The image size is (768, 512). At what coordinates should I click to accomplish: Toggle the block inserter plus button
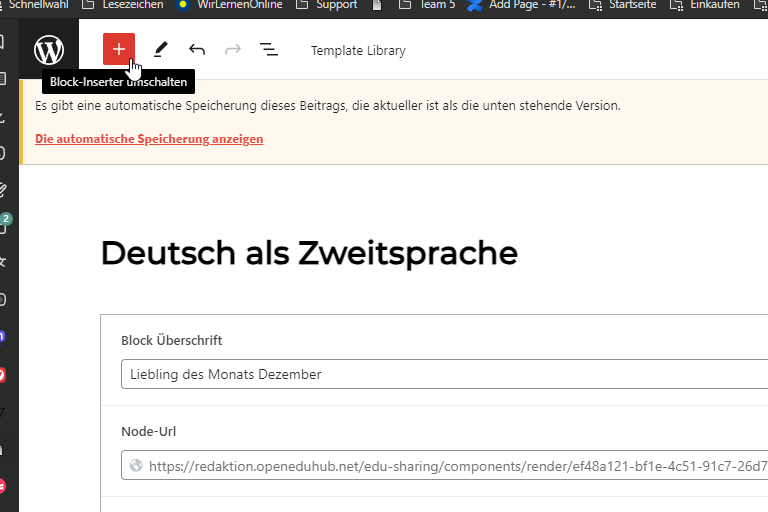(118, 49)
